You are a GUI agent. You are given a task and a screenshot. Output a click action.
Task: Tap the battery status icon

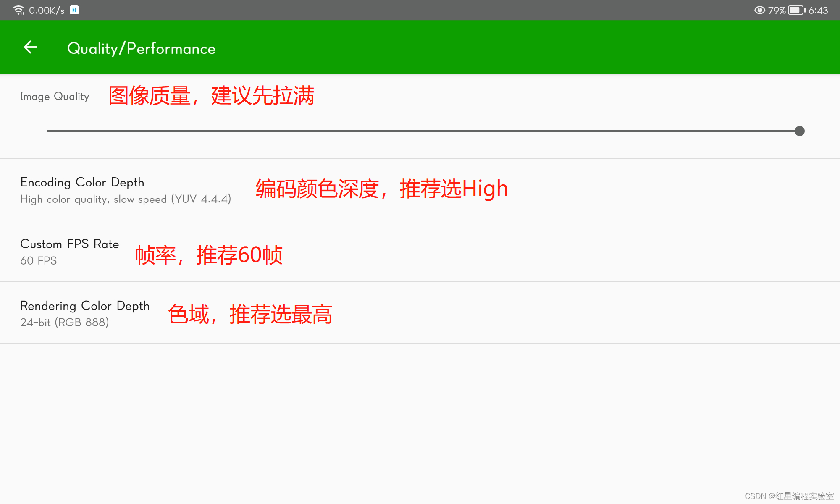(x=796, y=10)
